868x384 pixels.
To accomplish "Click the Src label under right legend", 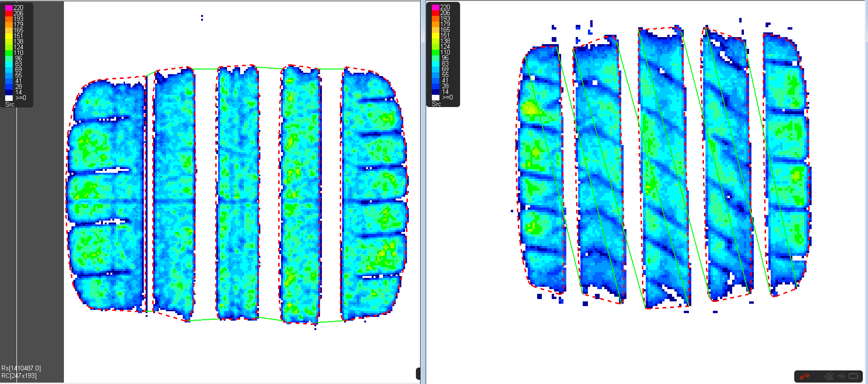I will [437, 104].
